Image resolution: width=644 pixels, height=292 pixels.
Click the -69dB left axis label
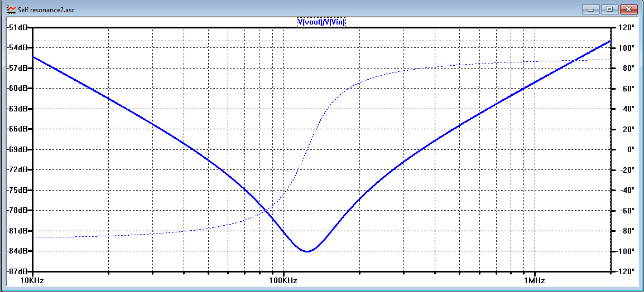click(x=17, y=149)
